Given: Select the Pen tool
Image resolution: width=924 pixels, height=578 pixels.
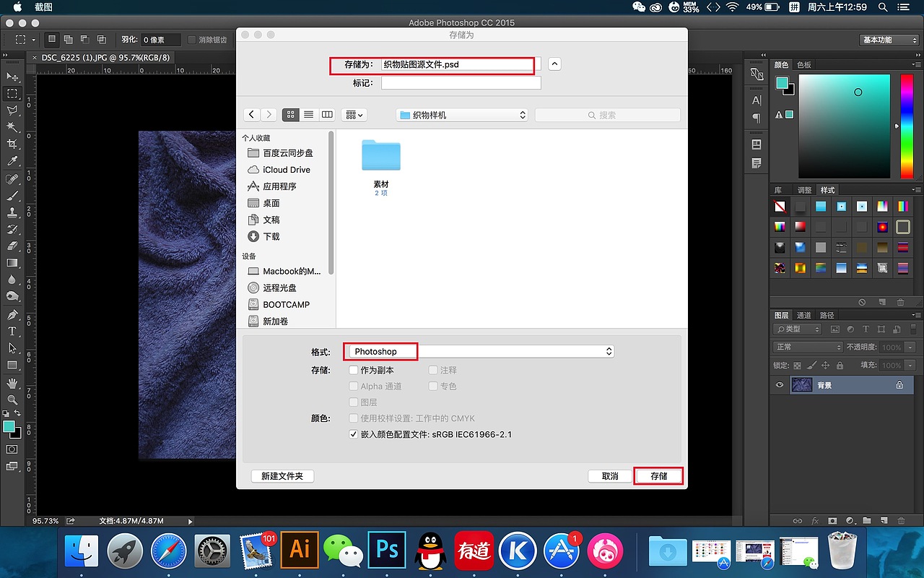Looking at the screenshot, I should click(x=12, y=314).
